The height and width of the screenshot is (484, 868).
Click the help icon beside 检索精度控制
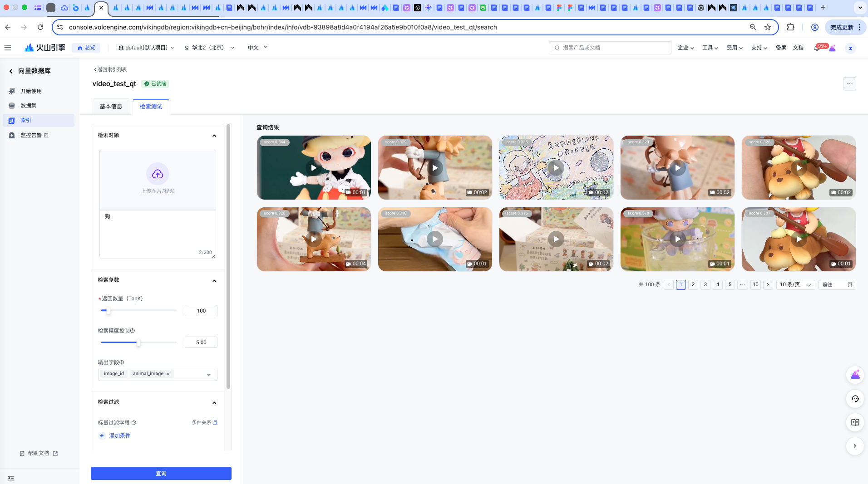(133, 331)
